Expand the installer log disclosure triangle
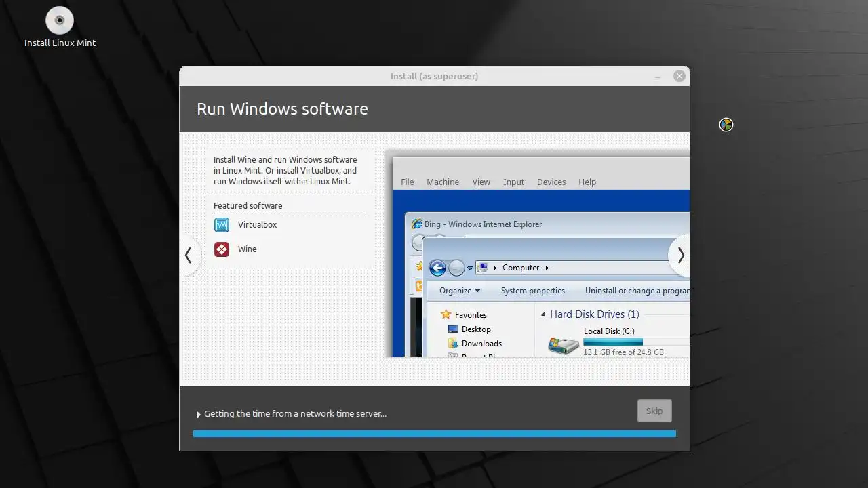 (x=198, y=414)
